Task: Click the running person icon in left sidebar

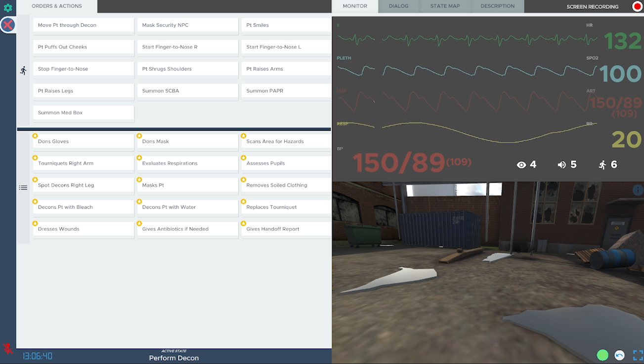Action: tap(23, 71)
